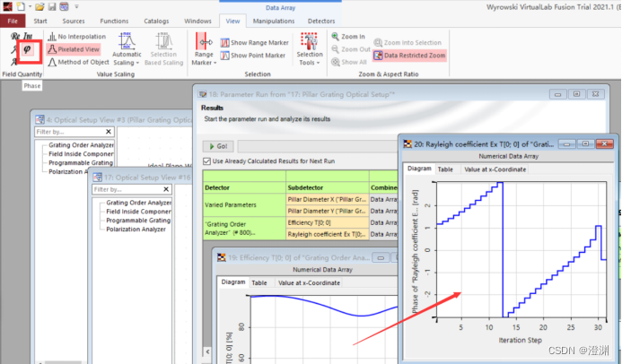The height and width of the screenshot is (364, 622).
Task: Select Polarization Analyzer in window 17 tree
Action: [136, 230]
